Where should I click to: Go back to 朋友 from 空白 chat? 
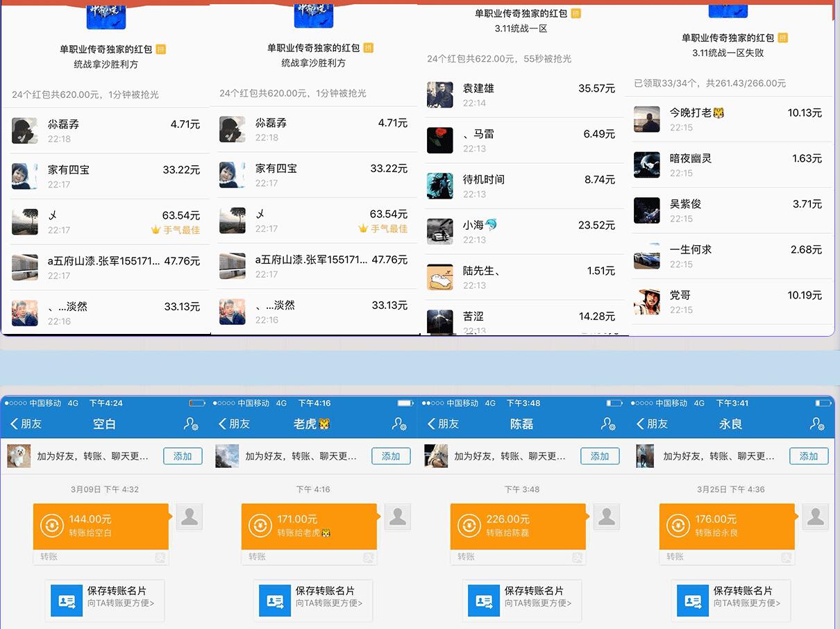(26, 423)
